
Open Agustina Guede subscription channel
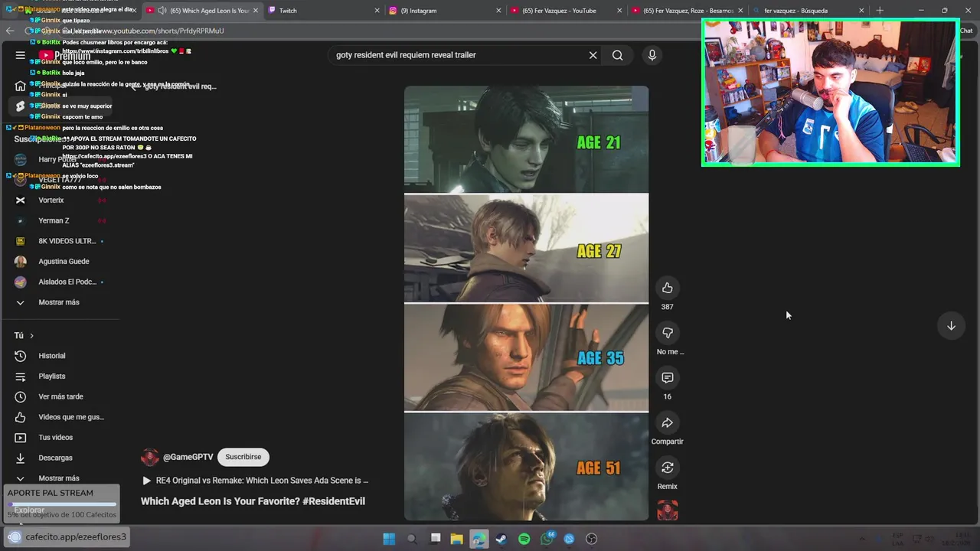click(64, 262)
